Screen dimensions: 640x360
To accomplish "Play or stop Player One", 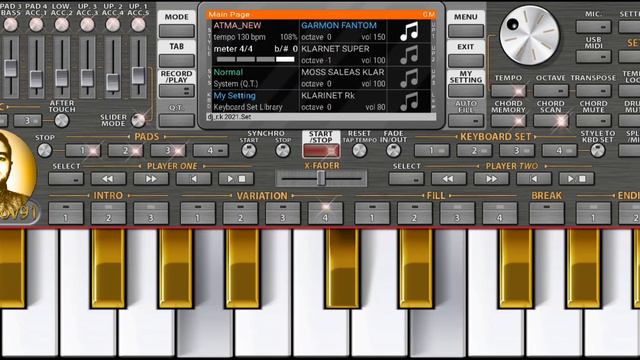I will tap(236, 179).
